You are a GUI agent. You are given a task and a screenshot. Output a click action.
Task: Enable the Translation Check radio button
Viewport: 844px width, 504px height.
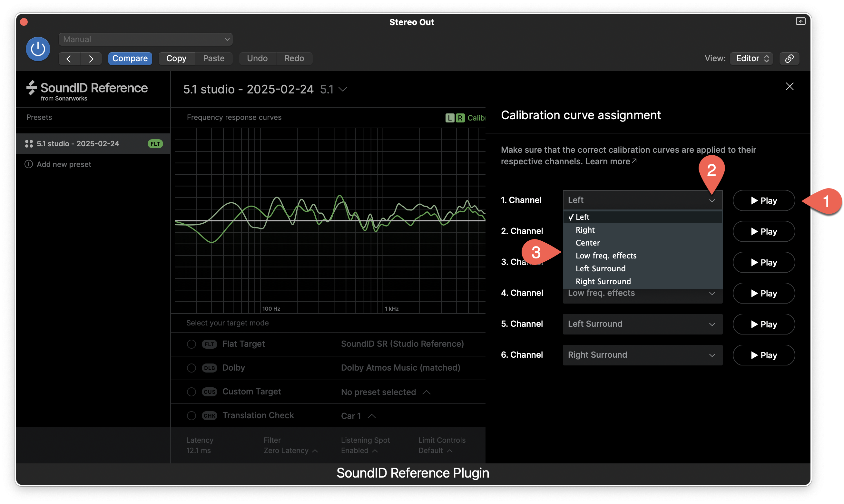pos(191,415)
